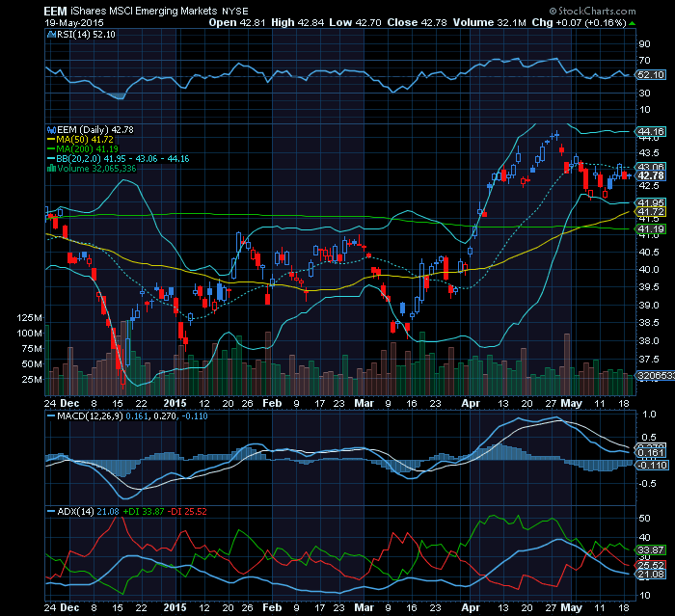Viewport: 675px width, 616px height.
Task: Click the May label on the price date axis
Action: (x=571, y=404)
